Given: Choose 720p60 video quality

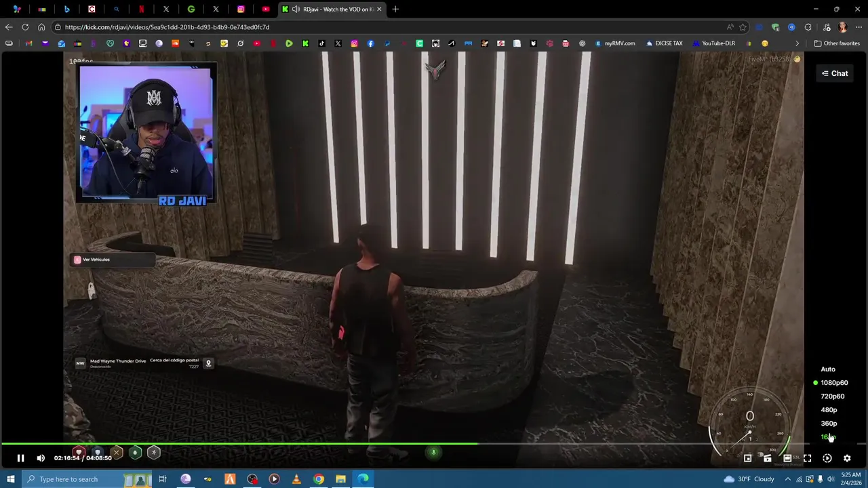Looking at the screenshot, I should click(832, 396).
